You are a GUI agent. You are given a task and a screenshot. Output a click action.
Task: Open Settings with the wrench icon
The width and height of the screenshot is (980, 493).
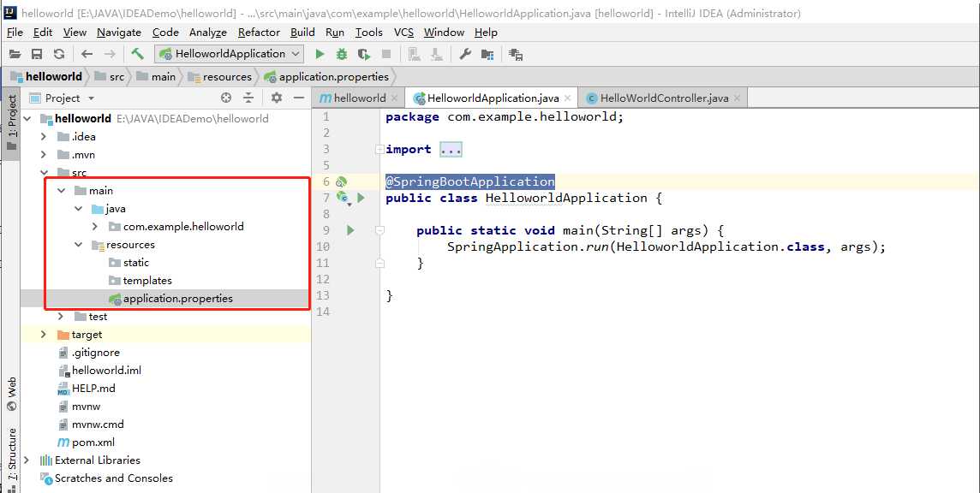click(x=465, y=55)
